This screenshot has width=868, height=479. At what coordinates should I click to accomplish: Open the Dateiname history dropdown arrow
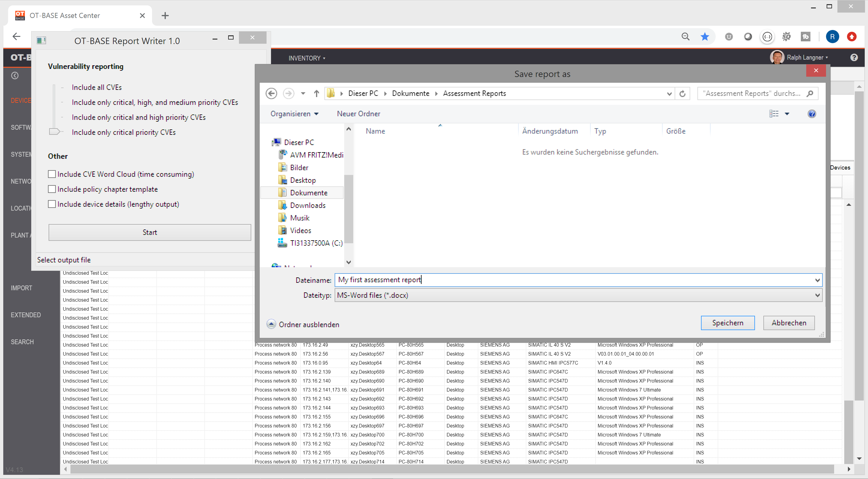coord(817,280)
